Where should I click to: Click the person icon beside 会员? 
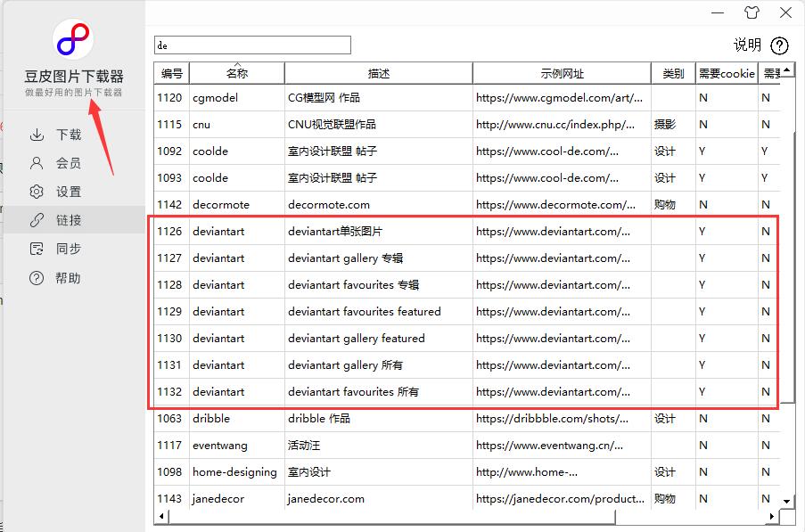pyautogui.click(x=37, y=163)
